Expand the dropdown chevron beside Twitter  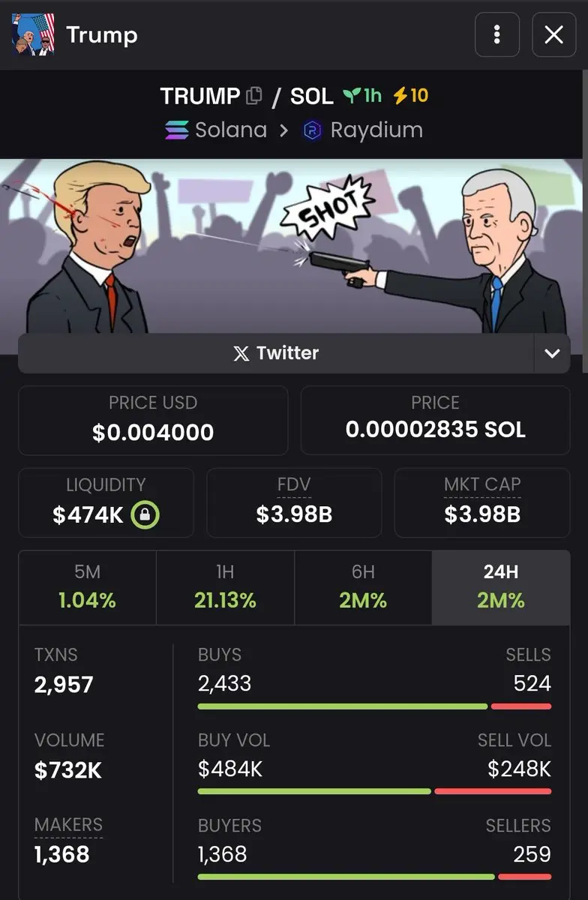coord(552,353)
